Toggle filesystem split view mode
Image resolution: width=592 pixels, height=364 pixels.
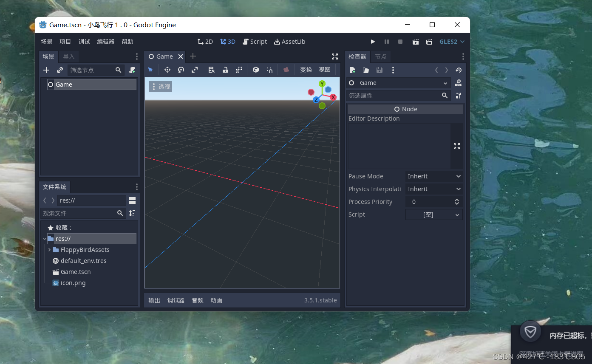pos(132,200)
